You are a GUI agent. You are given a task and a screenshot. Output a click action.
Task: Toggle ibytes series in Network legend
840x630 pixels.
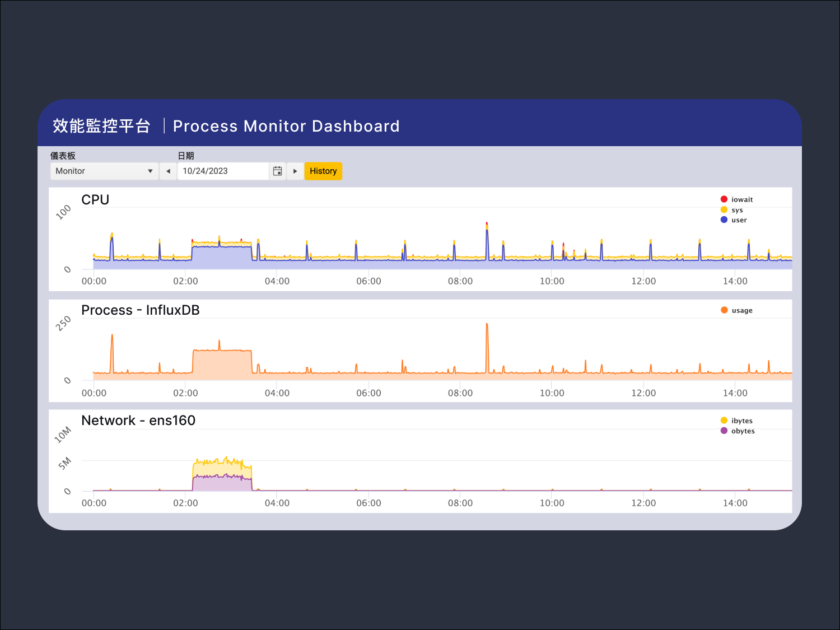pos(741,421)
